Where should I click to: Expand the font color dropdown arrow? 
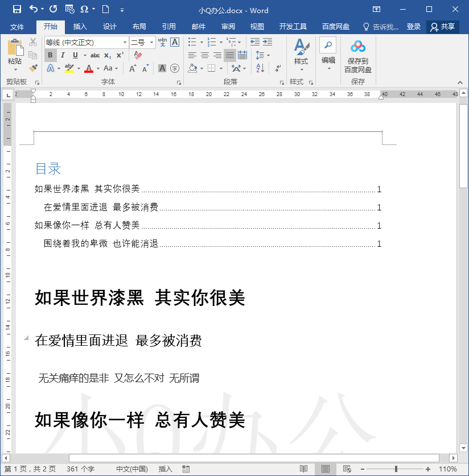tap(98, 68)
